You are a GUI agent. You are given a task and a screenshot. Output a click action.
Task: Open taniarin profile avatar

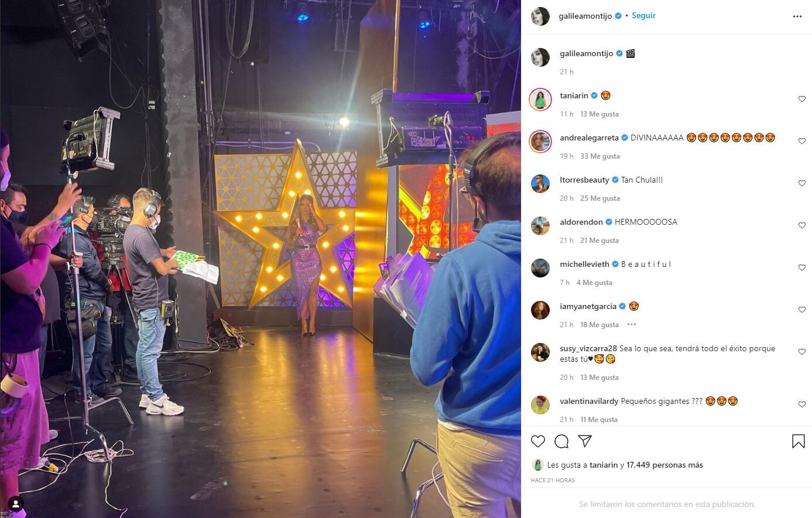(x=540, y=100)
